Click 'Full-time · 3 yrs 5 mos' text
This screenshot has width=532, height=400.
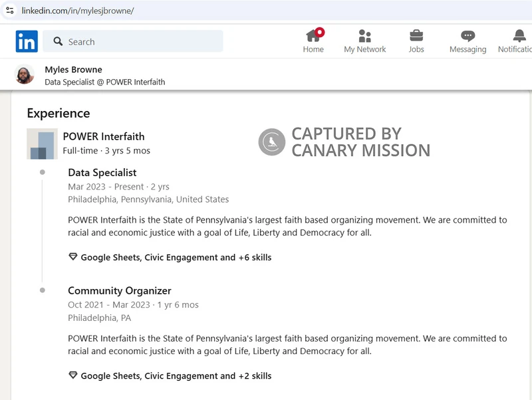pos(106,151)
